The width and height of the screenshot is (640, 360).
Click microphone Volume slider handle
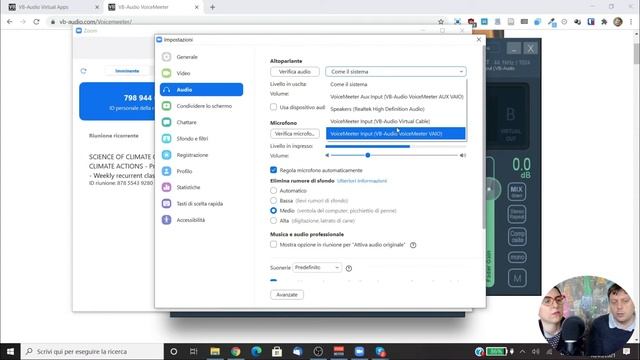click(368, 155)
